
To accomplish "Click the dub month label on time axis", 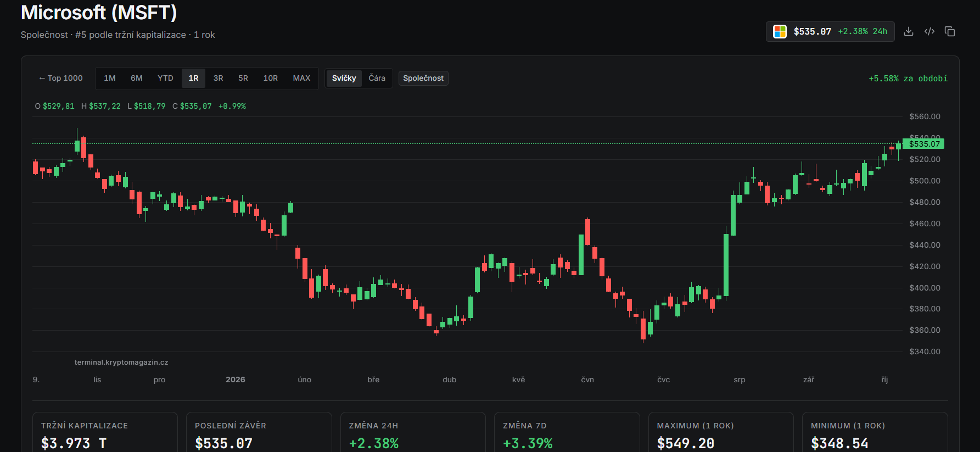I will pos(450,380).
